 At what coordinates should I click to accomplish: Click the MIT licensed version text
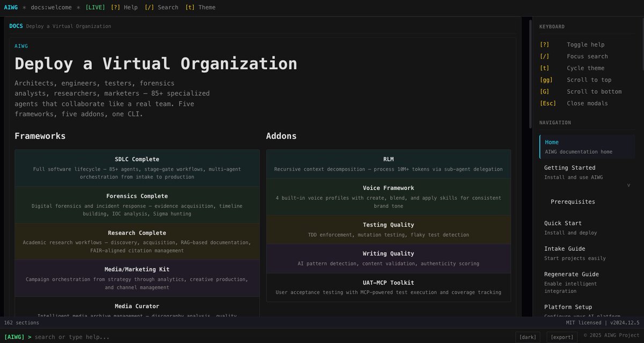coord(603,323)
